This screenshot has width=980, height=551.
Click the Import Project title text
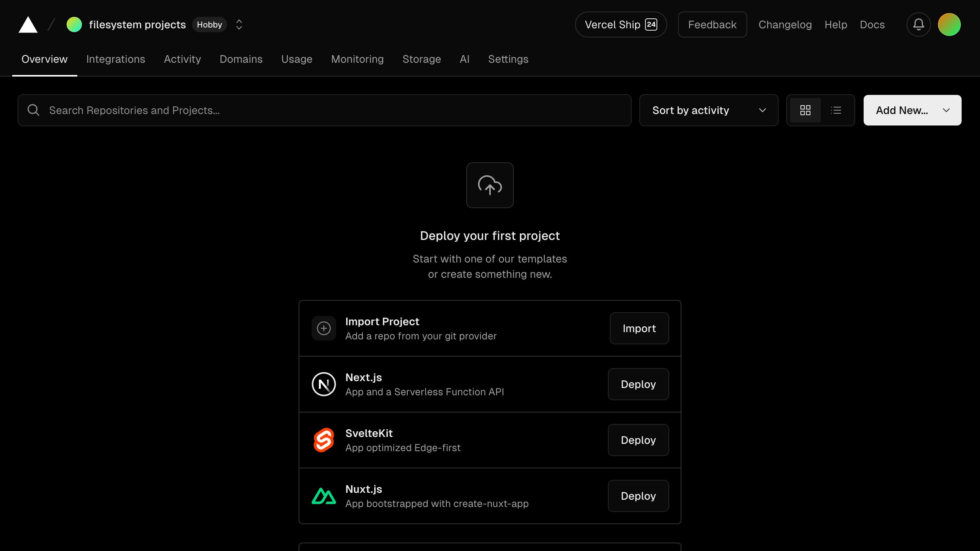pyautogui.click(x=382, y=321)
